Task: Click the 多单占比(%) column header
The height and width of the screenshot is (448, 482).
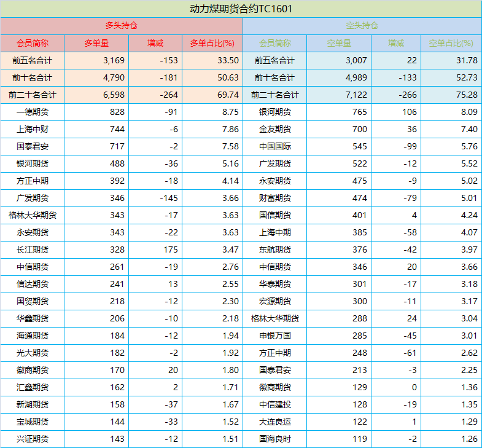Action: (x=212, y=43)
